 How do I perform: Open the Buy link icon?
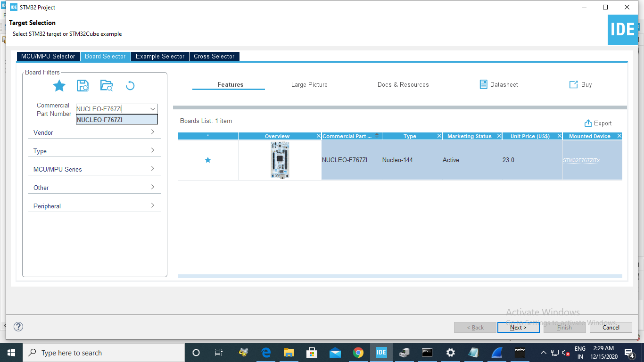coord(573,84)
